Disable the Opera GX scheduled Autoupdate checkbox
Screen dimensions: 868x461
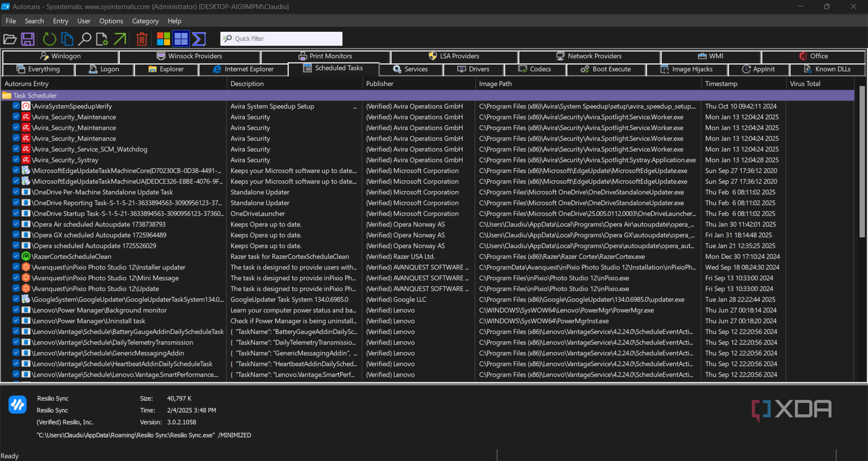pyautogui.click(x=16, y=235)
